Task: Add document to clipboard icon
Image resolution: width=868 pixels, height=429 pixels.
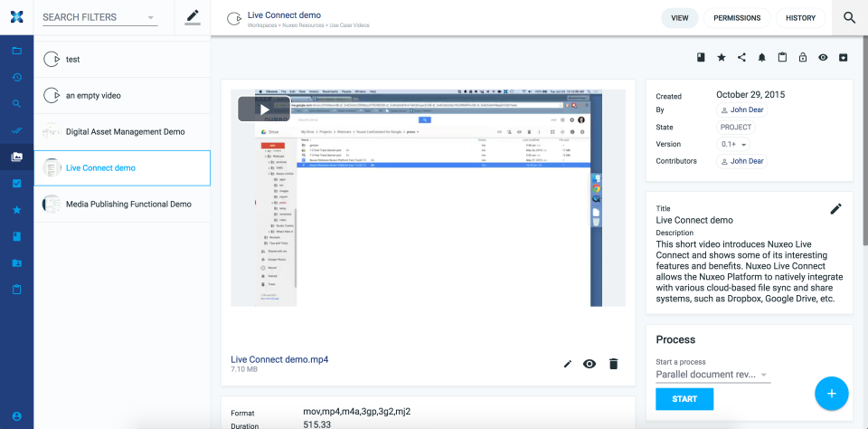Action: pos(782,57)
